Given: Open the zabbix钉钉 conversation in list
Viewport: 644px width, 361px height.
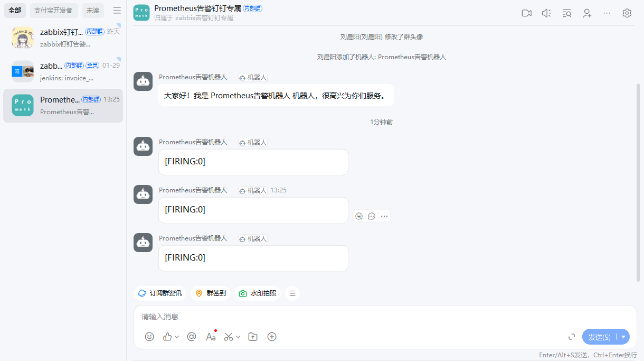Looking at the screenshot, I should (63, 38).
